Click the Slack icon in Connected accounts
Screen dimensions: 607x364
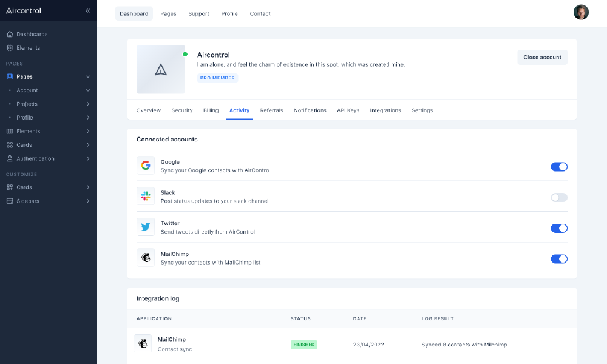(x=146, y=196)
